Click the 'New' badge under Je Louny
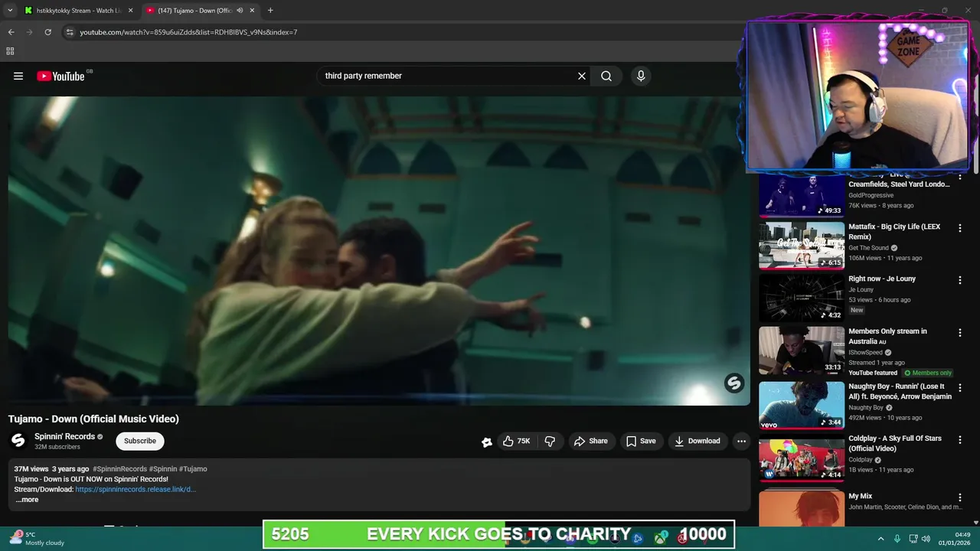980x551 pixels. (857, 310)
